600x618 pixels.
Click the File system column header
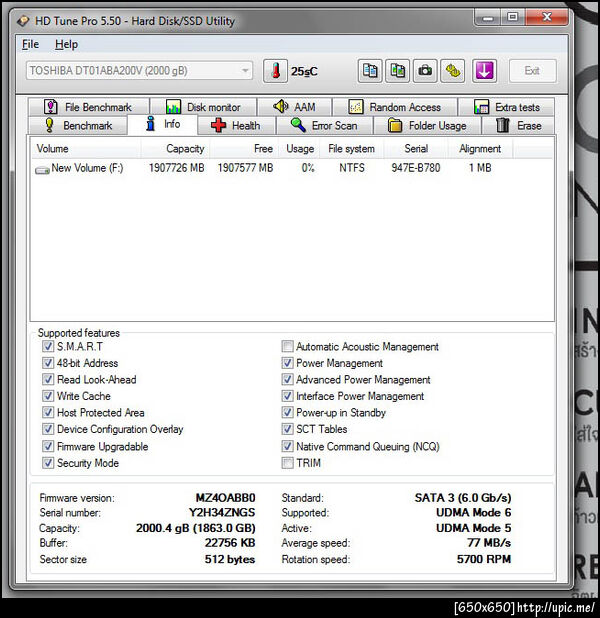pyautogui.click(x=351, y=149)
